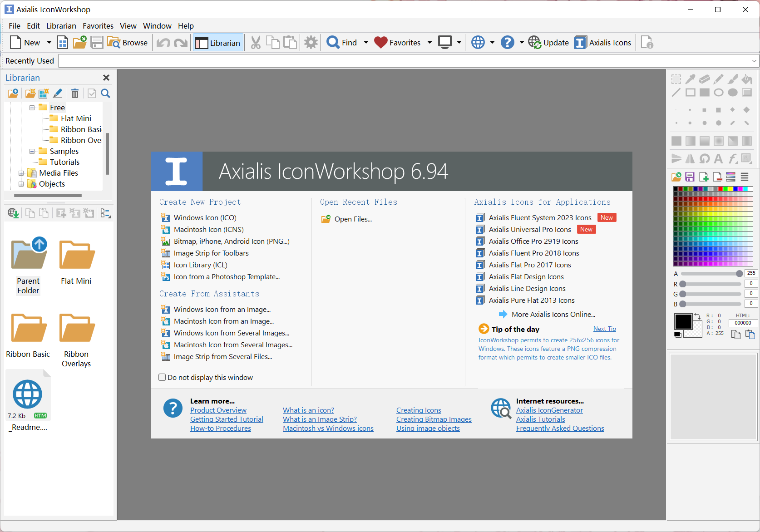
Task: Open the Edit menu
Action: (x=33, y=26)
